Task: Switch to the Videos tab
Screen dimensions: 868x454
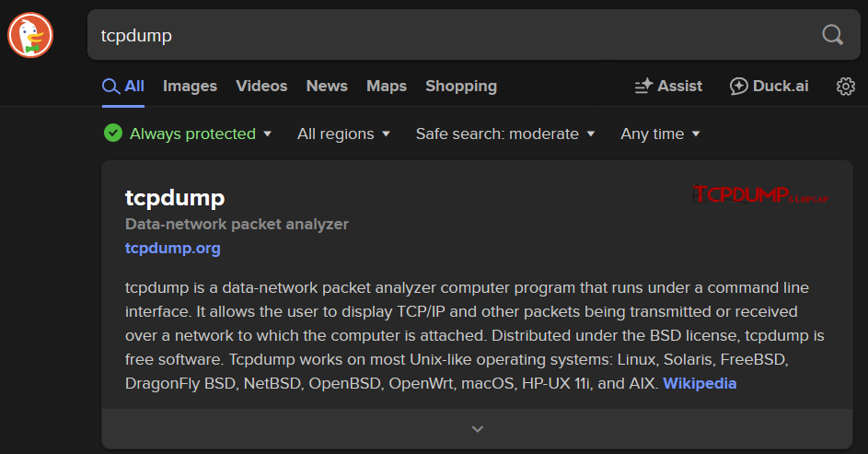Action: tap(261, 87)
